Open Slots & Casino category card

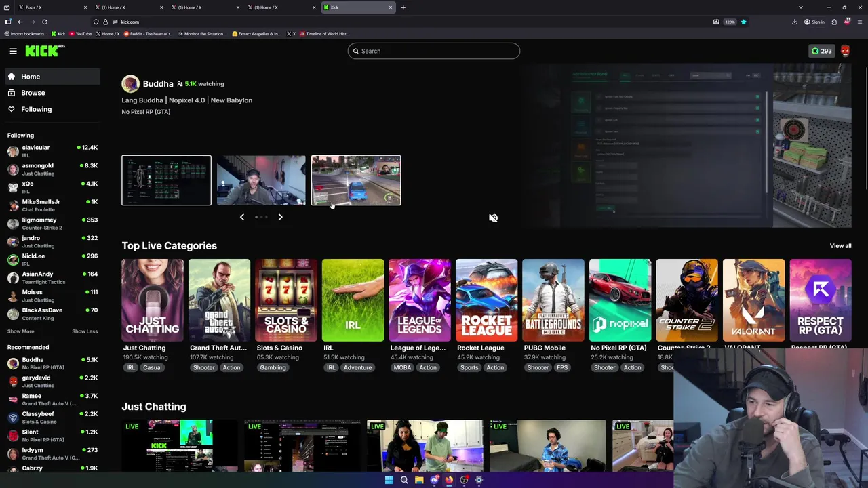click(x=286, y=300)
